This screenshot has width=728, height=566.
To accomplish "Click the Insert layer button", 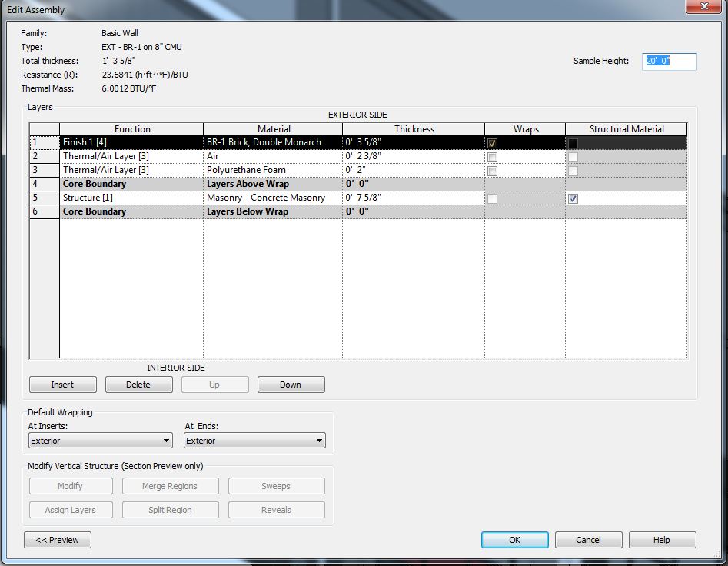I will coord(63,385).
